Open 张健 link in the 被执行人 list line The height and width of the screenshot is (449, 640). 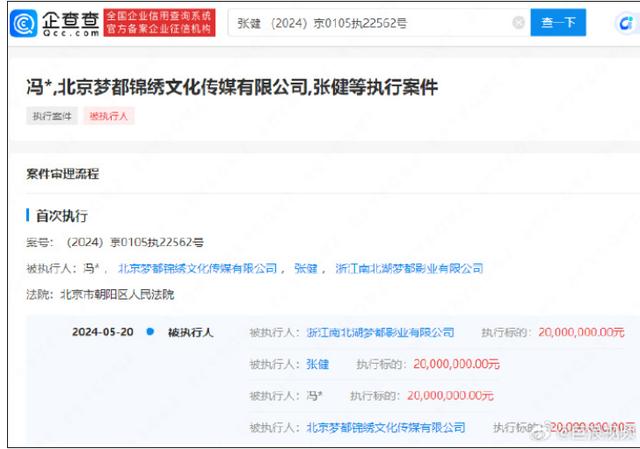[x=306, y=268]
